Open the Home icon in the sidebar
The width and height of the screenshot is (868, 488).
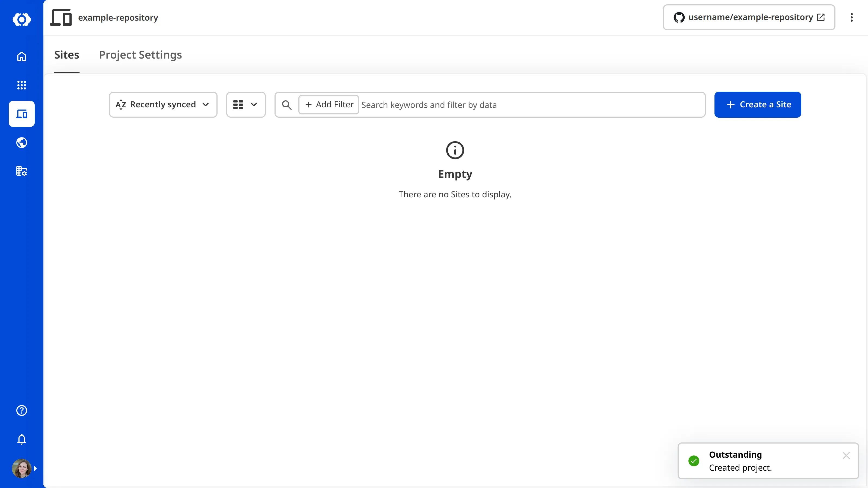tap(22, 57)
